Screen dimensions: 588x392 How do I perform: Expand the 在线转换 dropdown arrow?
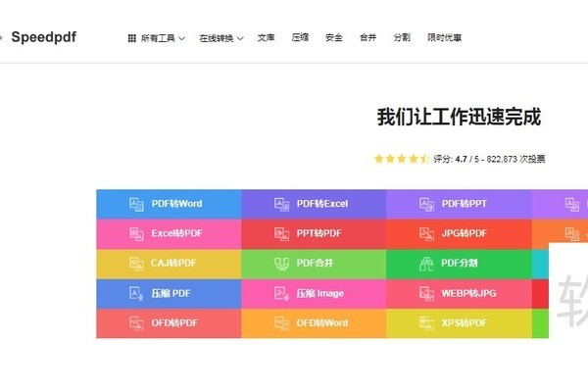(240, 38)
